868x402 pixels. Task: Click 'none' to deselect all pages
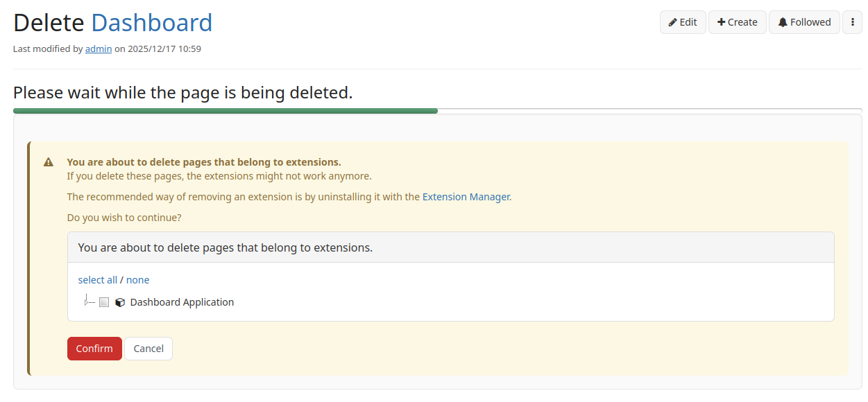click(x=137, y=280)
